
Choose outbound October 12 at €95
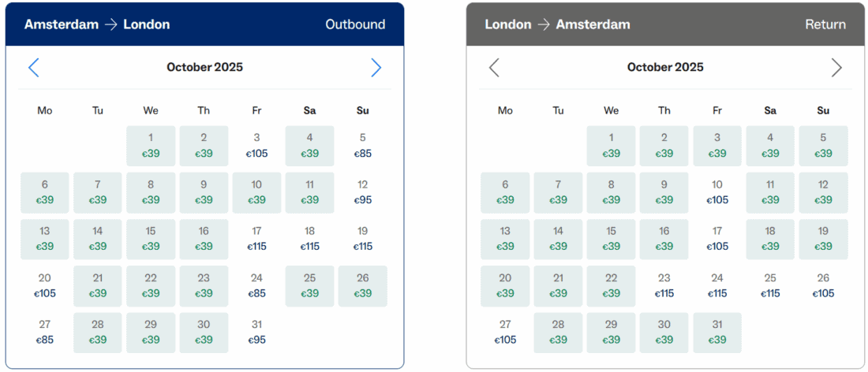click(363, 192)
